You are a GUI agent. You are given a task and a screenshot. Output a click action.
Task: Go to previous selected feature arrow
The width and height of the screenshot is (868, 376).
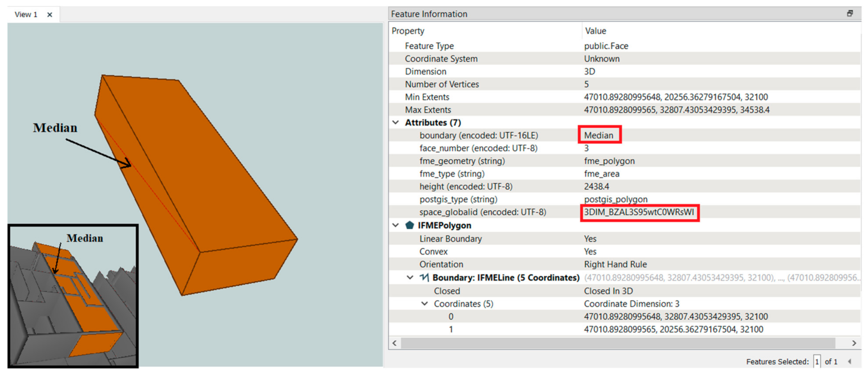pos(849,362)
